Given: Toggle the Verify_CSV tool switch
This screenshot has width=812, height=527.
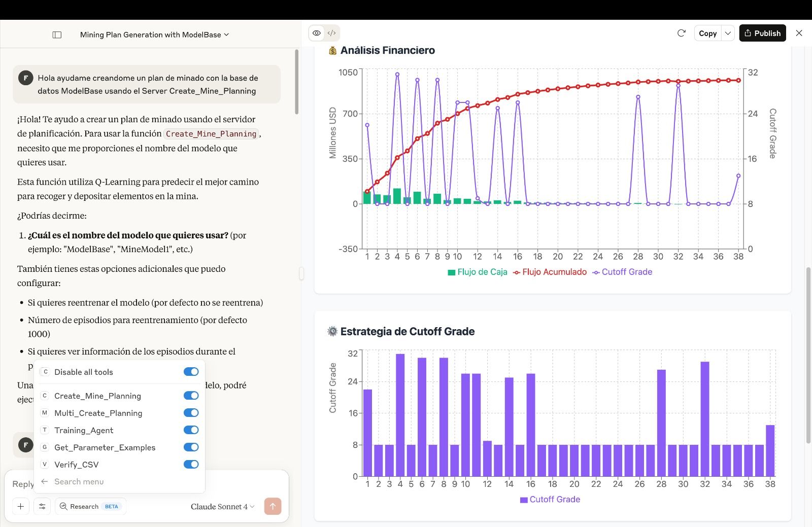Looking at the screenshot, I should pos(191,464).
